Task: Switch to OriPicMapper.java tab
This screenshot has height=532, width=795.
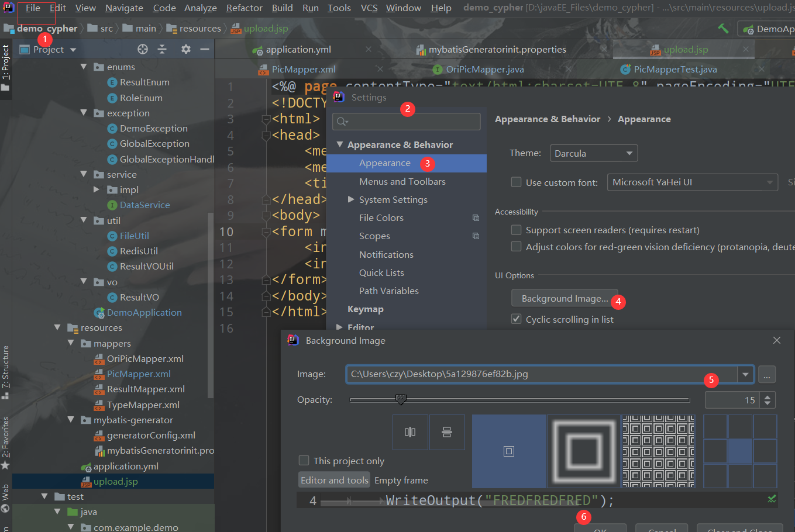Action: coord(485,69)
